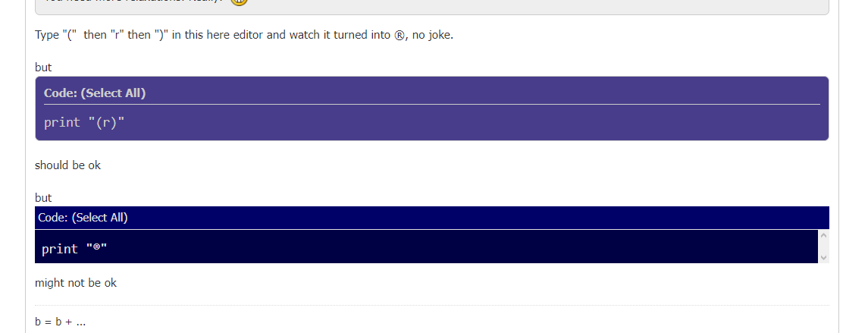Click the ® symbol in the paragraph text
The width and height of the screenshot is (868, 333).
click(400, 36)
